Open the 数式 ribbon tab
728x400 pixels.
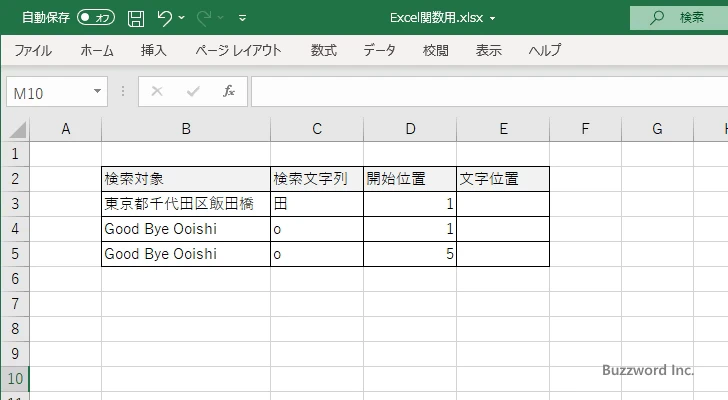point(324,50)
